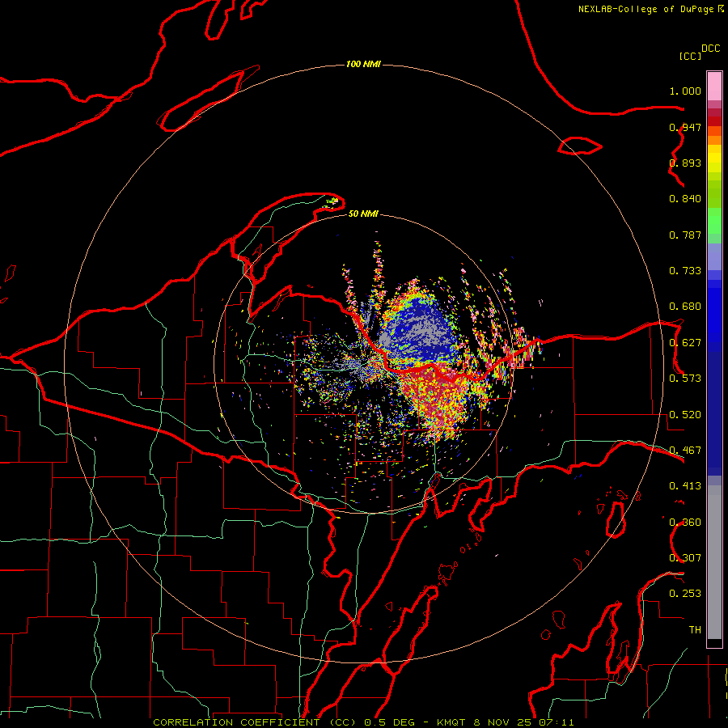Click the 0.893 legend value
Screen dimensions: 728x728
(x=685, y=163)
